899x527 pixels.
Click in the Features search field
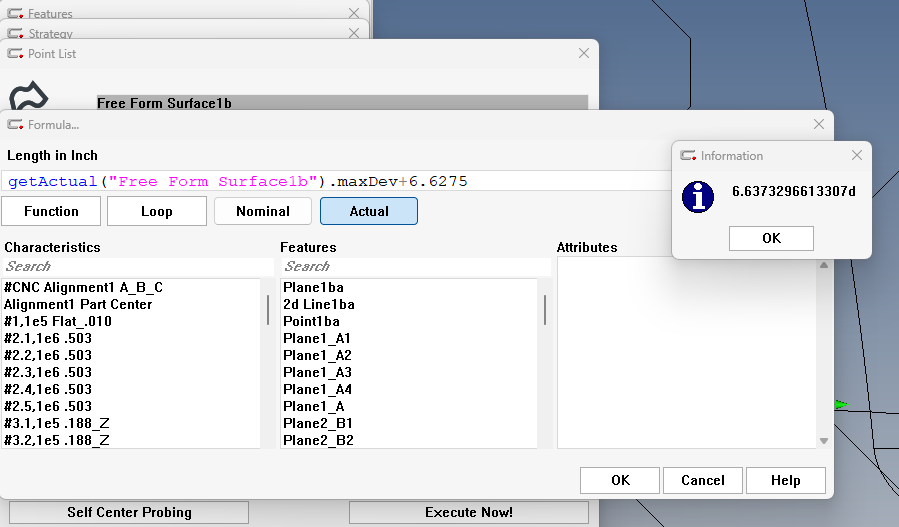coord(415,266)
